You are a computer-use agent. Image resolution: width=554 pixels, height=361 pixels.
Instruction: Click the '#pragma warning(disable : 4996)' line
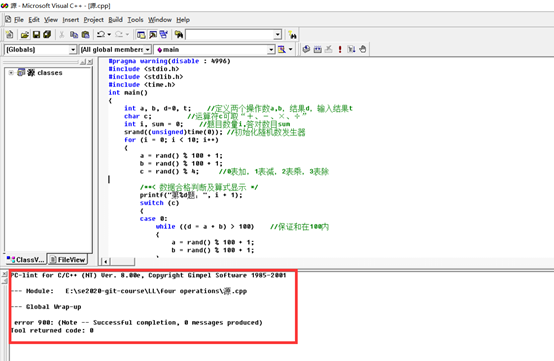tap(169, 61)
